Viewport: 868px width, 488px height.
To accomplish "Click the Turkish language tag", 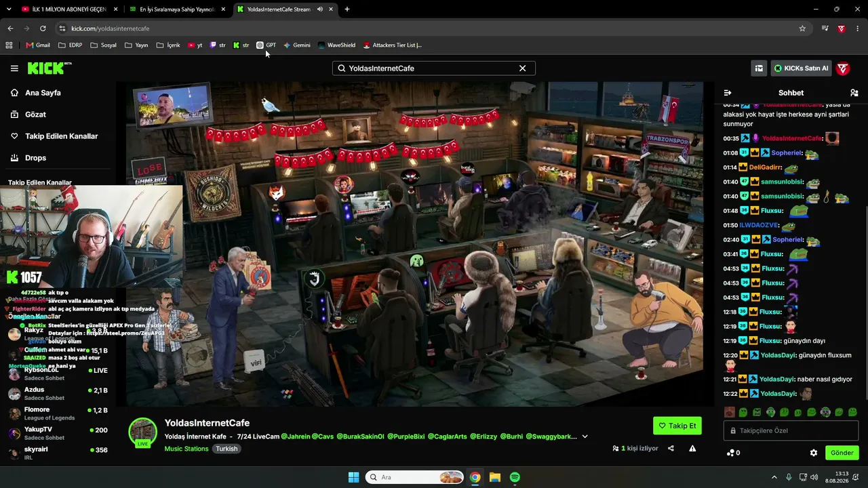I will [x=226, y=449].
